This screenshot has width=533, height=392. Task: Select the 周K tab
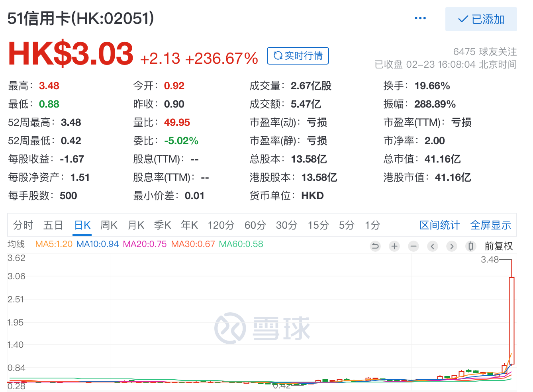click(109, 225)
